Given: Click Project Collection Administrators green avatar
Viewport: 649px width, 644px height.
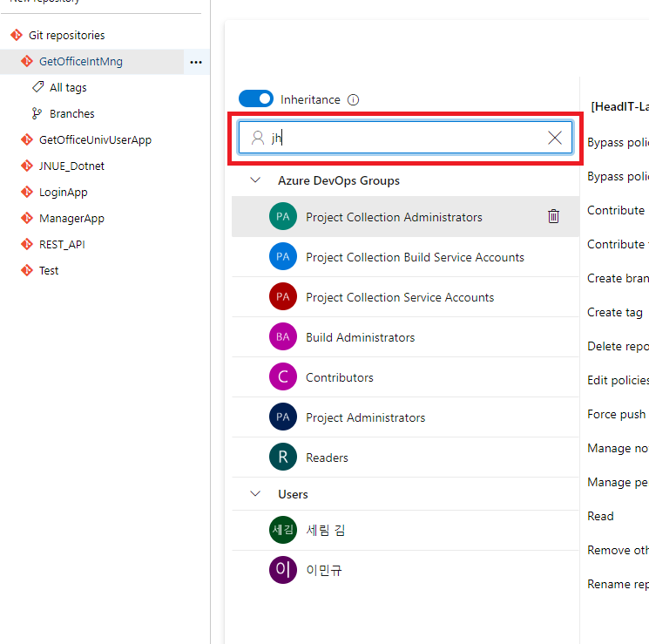Looking at the screenshot, I should (x=283, y=216).
